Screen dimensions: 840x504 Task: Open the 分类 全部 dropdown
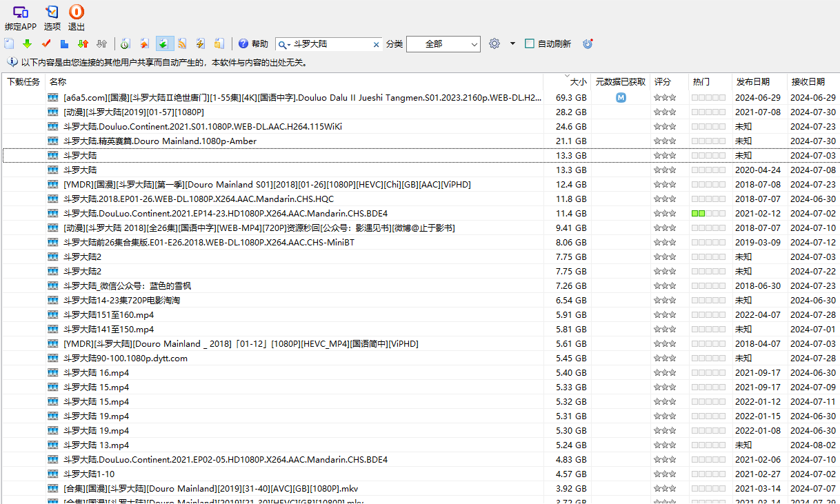pyautogui.click(x=443, y=44)
